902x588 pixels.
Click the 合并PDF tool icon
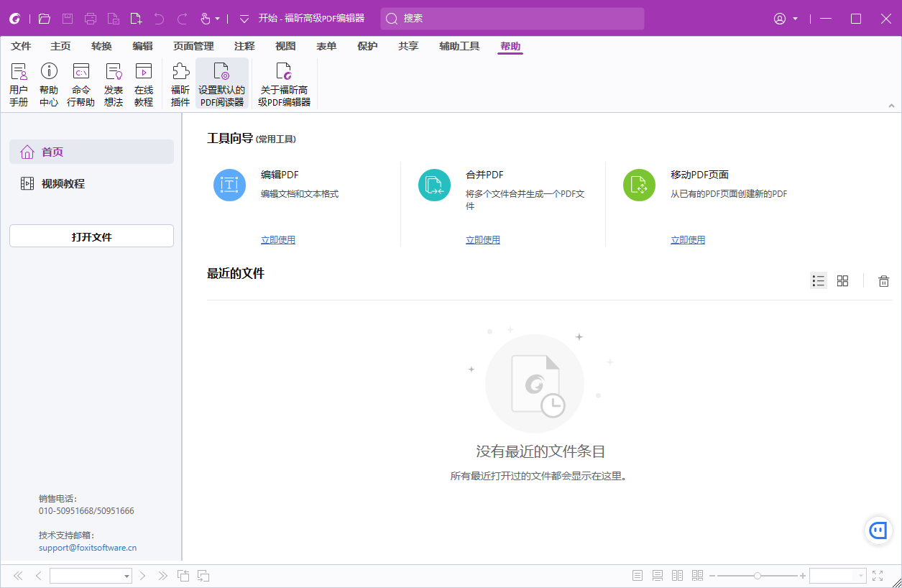[434, 185]
